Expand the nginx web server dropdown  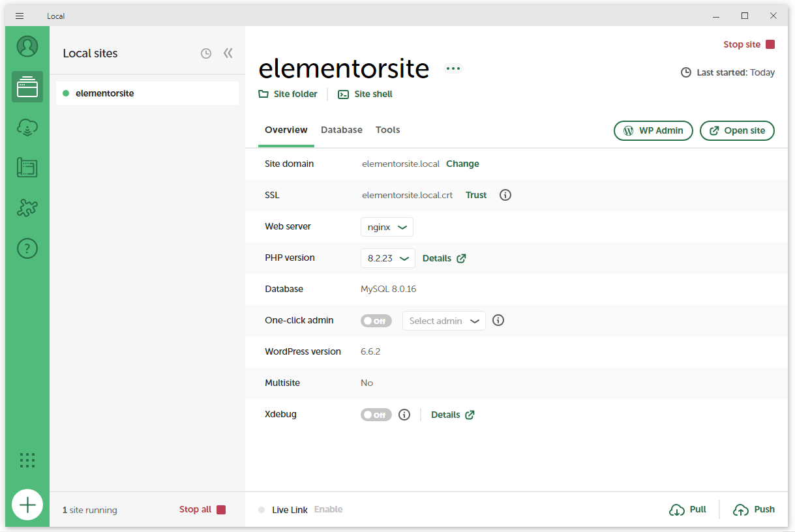pos(387,227)
